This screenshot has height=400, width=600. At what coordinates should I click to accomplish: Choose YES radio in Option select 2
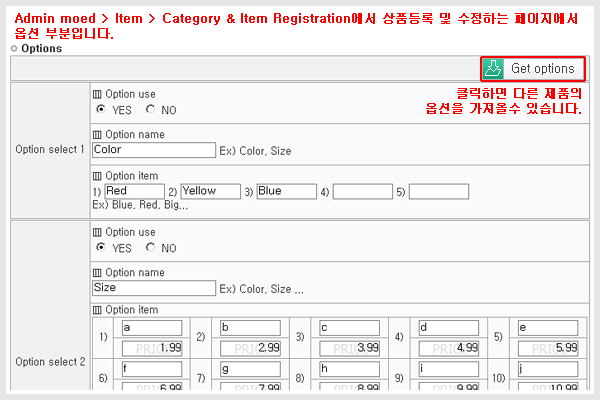tap(101, 247)
